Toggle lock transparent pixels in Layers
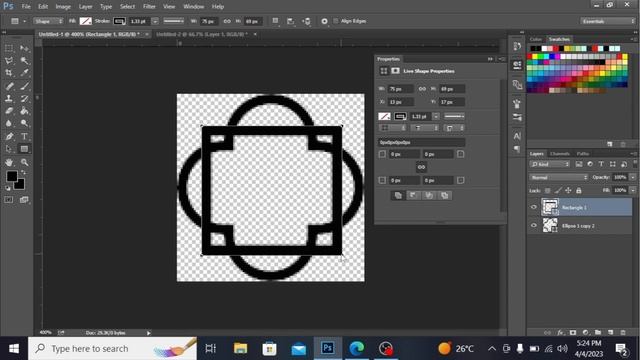Image resolution: width=640 pixels, height=360 pixels. [x=548, y=191]
